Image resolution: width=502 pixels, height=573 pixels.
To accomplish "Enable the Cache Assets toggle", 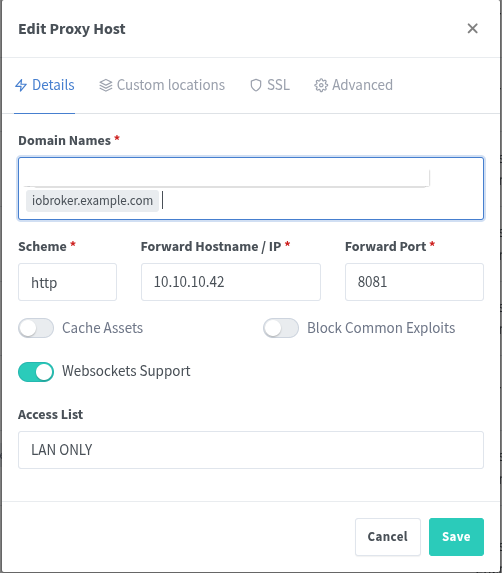I will 36,328.
